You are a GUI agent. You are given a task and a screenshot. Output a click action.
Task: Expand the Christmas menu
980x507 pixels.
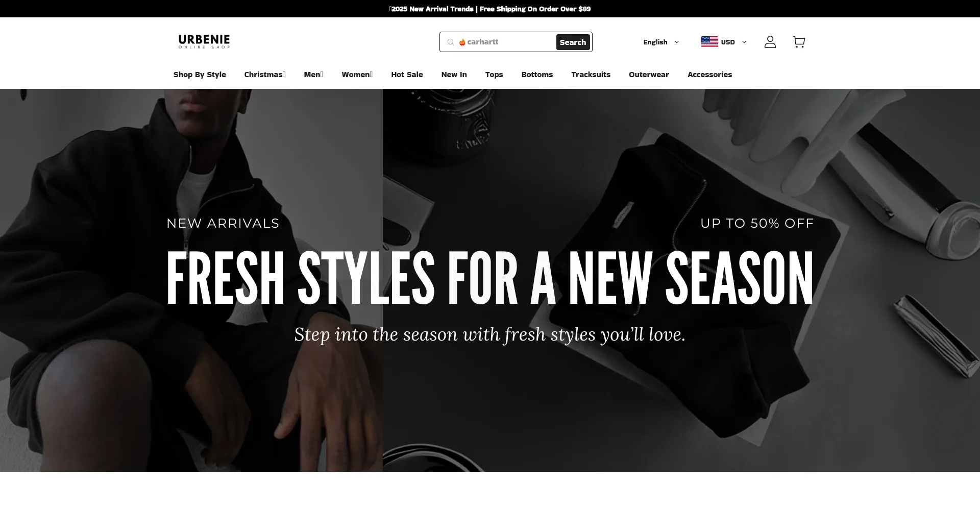point(264,75)
